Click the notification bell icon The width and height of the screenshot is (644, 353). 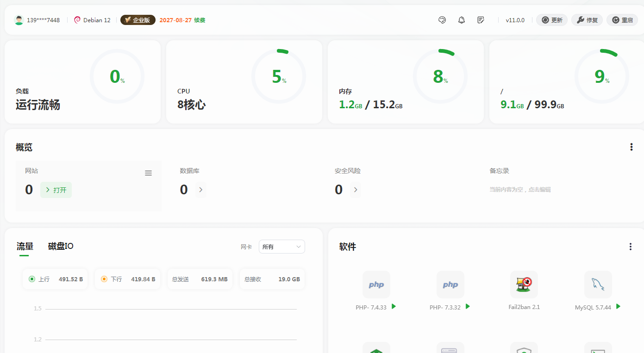[462, 20]
